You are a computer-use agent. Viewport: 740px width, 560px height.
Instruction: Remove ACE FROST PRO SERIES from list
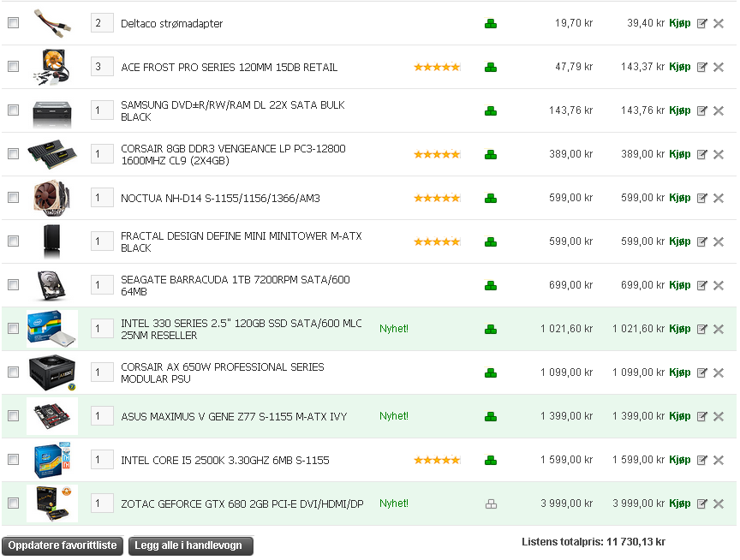coord(719,67)
